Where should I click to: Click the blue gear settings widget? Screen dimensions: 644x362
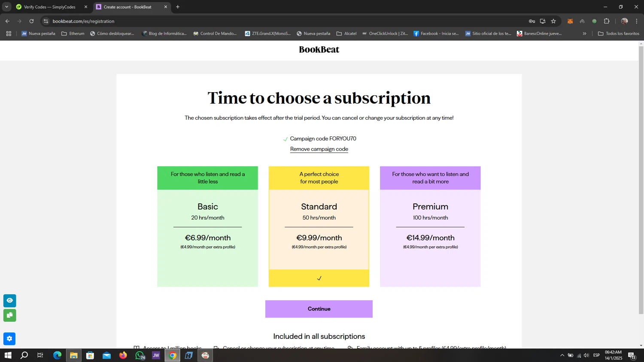click(x=10, y=339)
